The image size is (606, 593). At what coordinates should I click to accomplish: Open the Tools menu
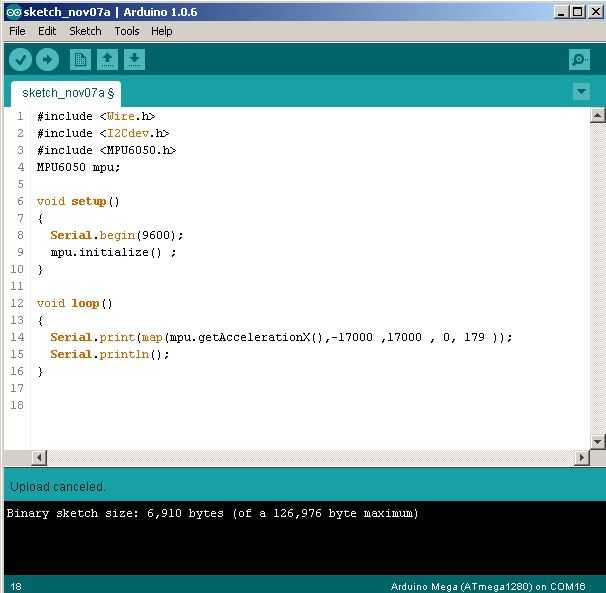[x=127, y=31]
